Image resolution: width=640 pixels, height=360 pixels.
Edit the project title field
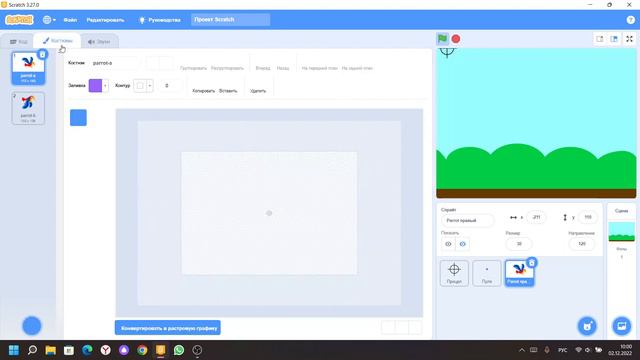coord(230,19)
